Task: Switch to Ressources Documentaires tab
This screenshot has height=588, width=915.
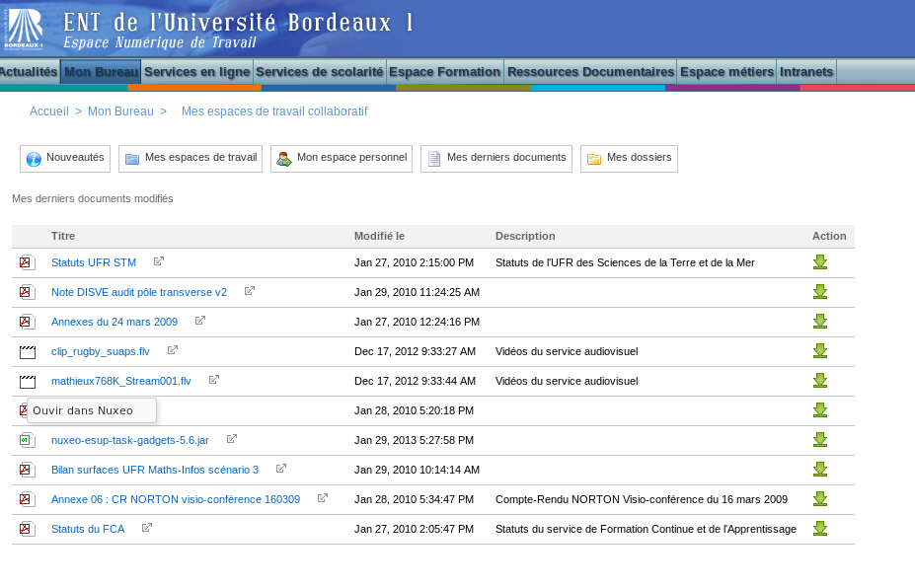Action: click(590, 72)
